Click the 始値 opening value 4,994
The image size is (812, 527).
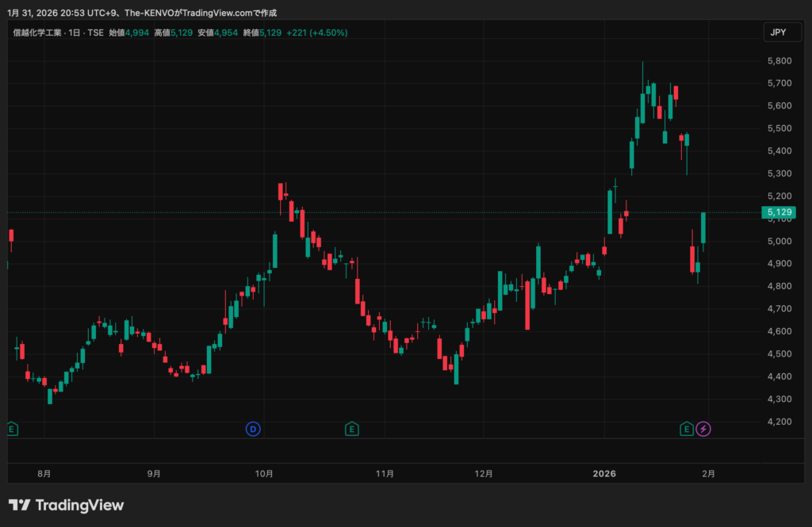(x=138, y=32)
